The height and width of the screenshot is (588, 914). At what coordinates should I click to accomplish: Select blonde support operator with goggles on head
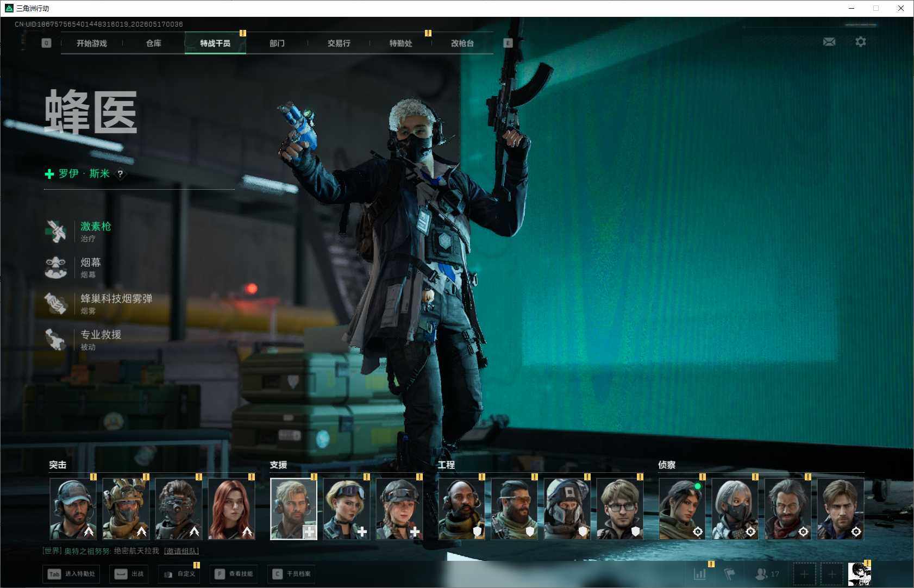tap(347, 509)
